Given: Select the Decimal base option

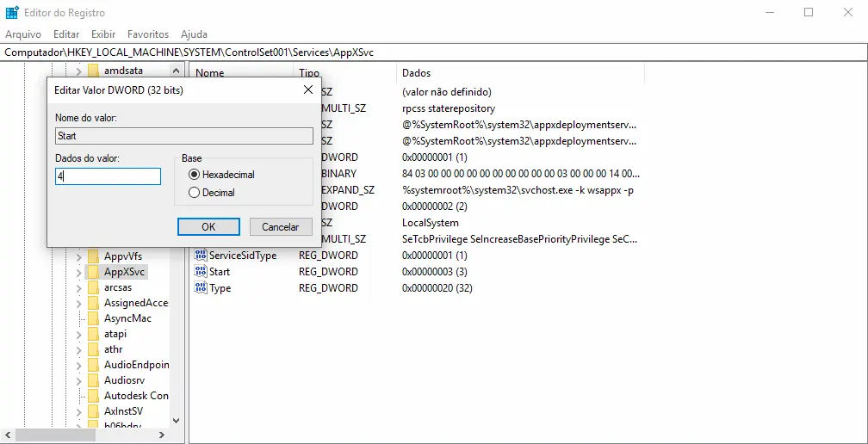Looking at the screenshot, I should click(212, 193).
